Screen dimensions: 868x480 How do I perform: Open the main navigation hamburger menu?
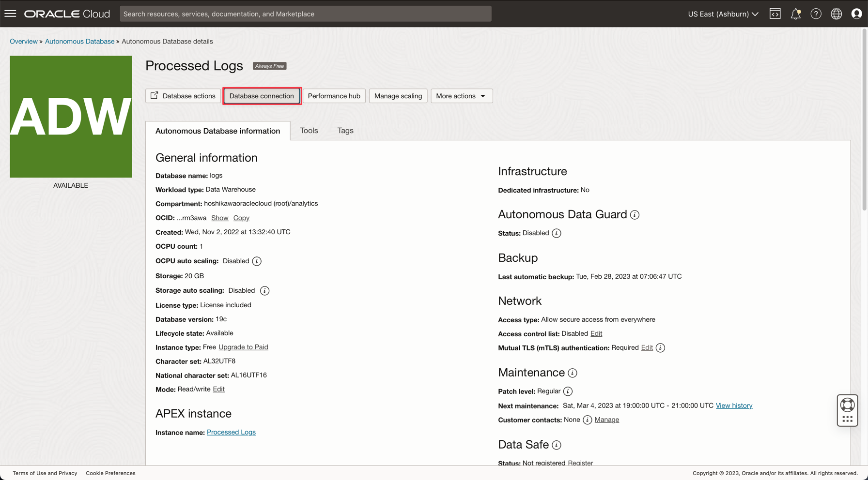pos(10,13)
